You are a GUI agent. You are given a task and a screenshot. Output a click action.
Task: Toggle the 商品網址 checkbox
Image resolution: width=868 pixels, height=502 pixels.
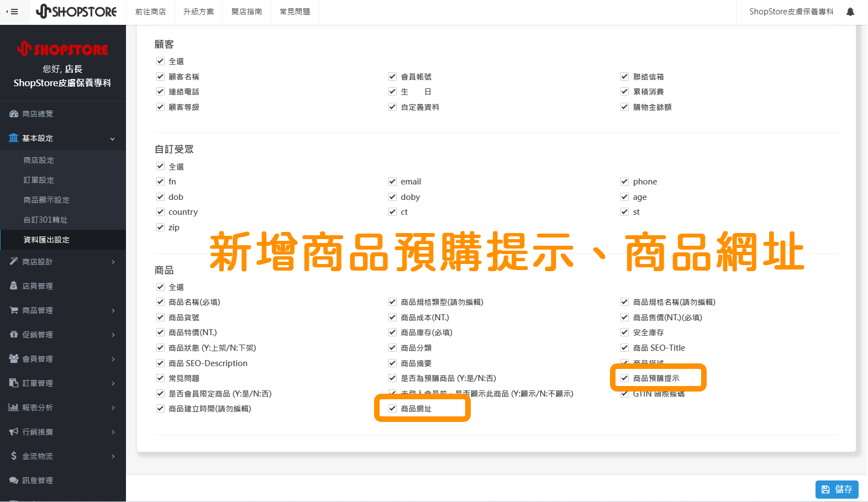pos(392,409)
